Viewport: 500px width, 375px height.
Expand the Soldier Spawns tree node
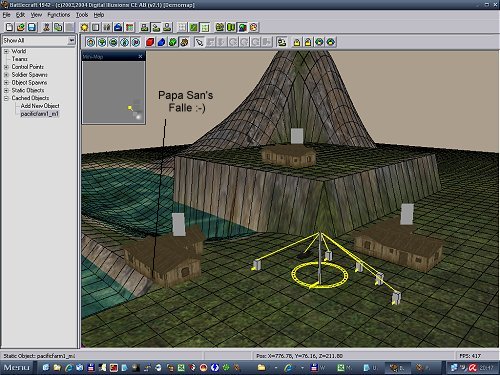(6, 75)
